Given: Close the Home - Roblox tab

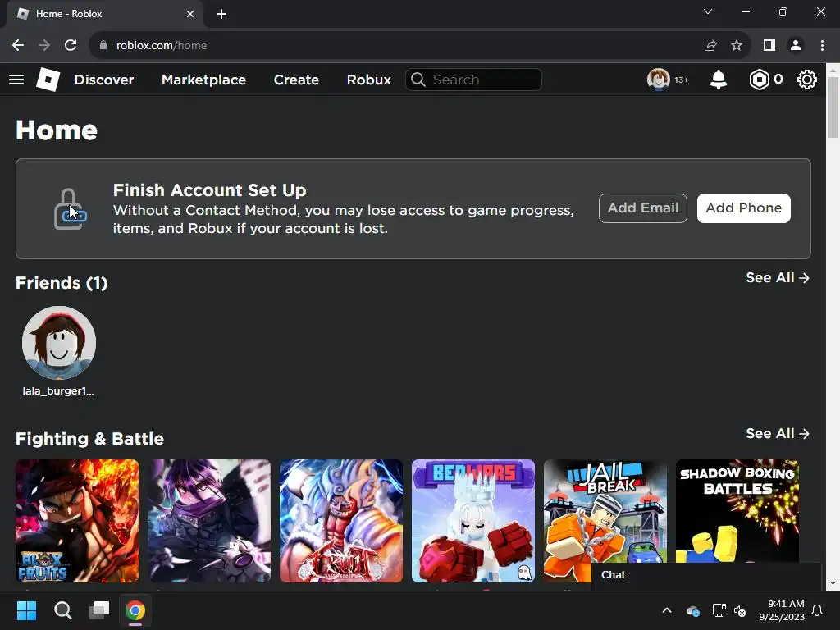Looking at the screenshot, I should tap(190, 14).
